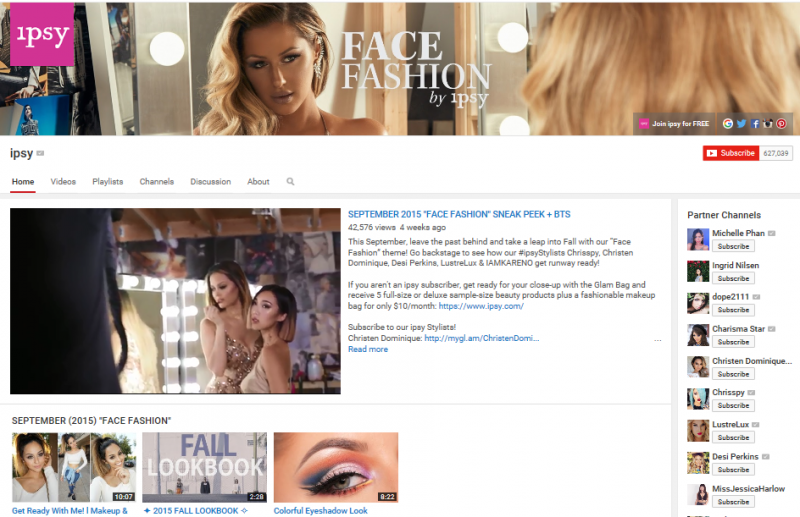Subscribe to Ingrid Nilsen
Image resolution: width=800 pixels, height=517 pixels.
(x=733, y=278)
